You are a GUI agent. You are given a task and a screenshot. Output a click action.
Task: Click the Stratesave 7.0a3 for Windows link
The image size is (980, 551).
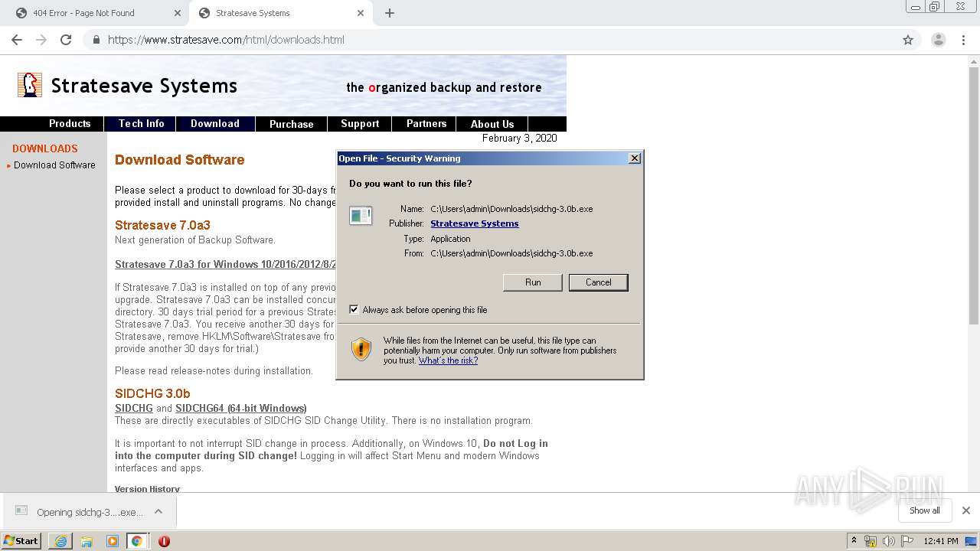226,265
